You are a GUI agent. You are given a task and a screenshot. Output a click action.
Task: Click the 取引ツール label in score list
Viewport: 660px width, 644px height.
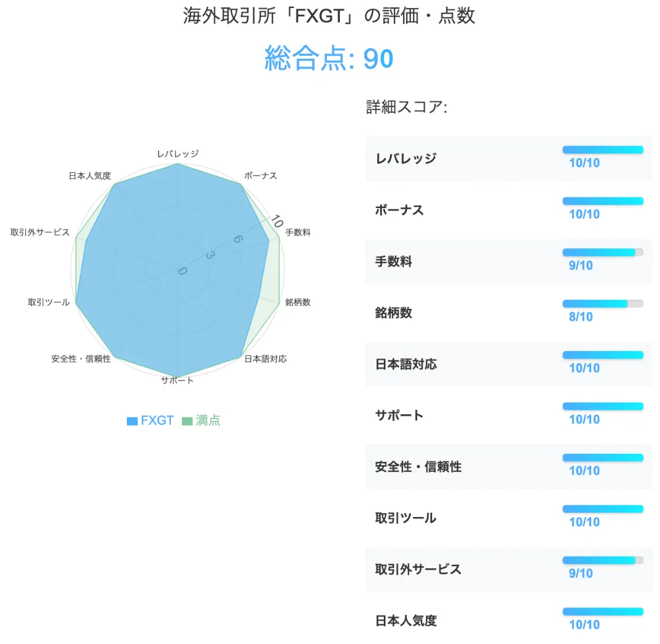pyautogui.click(x=406, y=518)
